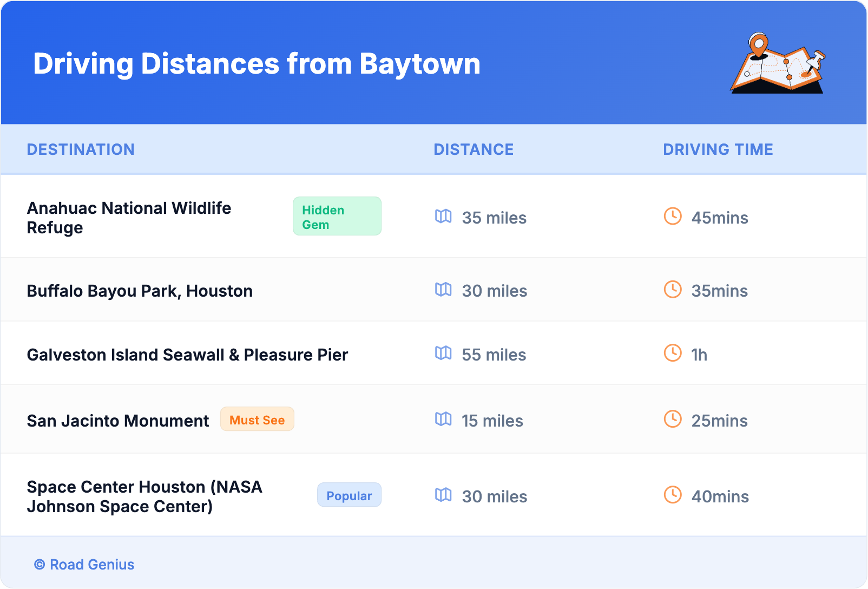Open the Road Genius footer link

pos(85,565)
